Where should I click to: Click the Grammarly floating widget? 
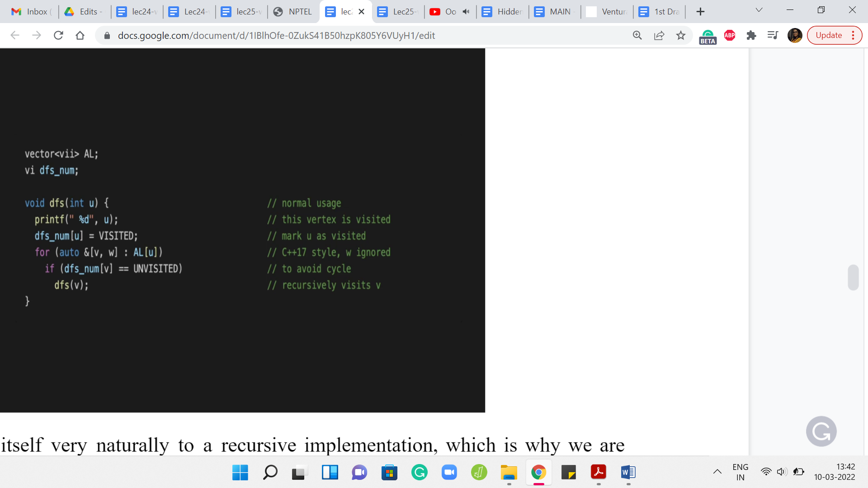(821, 431)
